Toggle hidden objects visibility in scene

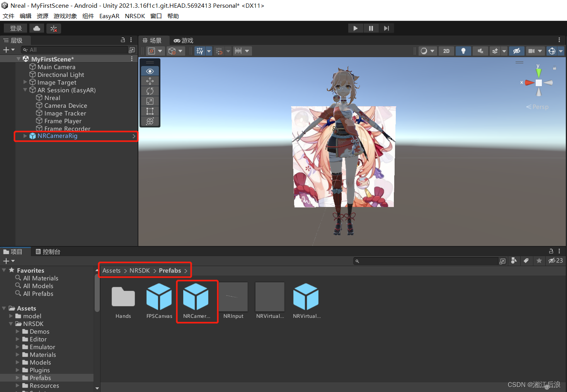[x=517, y=51]
